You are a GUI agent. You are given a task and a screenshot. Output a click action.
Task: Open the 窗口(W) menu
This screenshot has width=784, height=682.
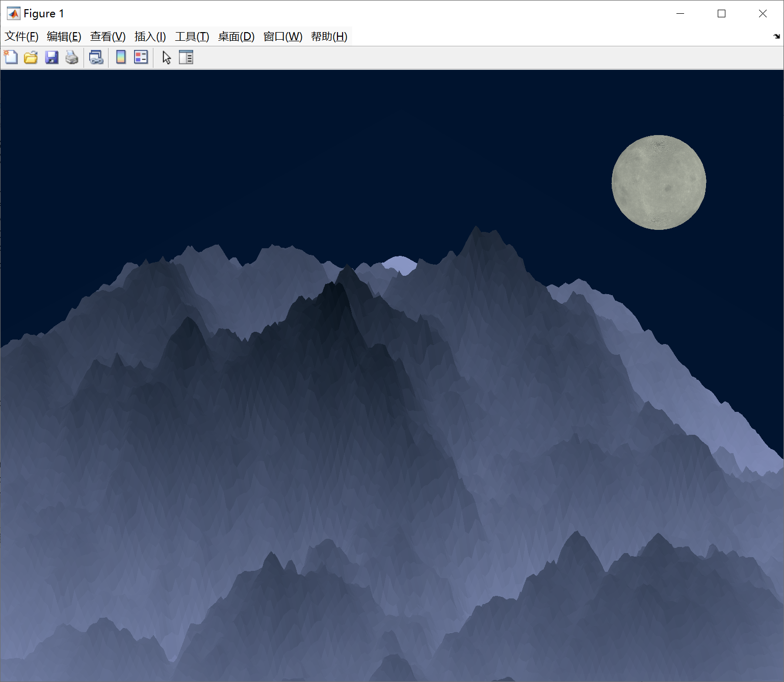[282, 37]
